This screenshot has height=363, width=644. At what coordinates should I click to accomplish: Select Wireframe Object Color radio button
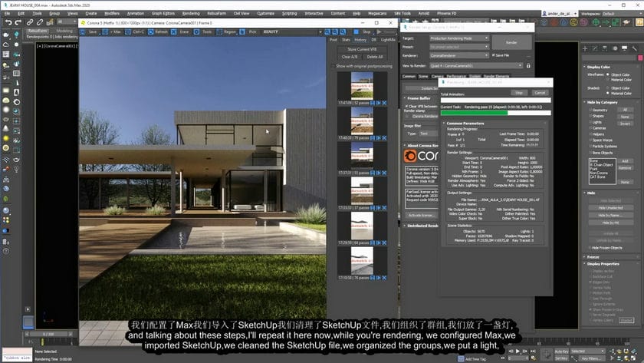(608, 74)
